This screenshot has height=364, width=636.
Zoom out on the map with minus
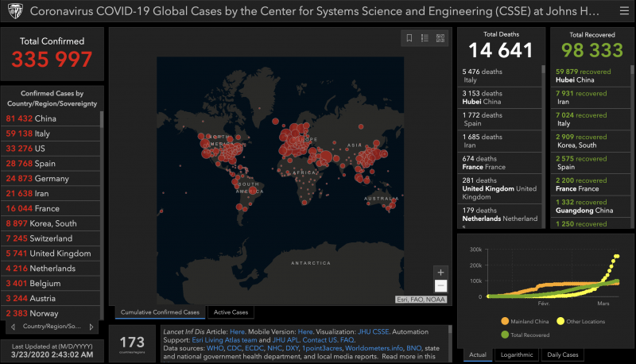pyautogui.click(x=440, y=286)
